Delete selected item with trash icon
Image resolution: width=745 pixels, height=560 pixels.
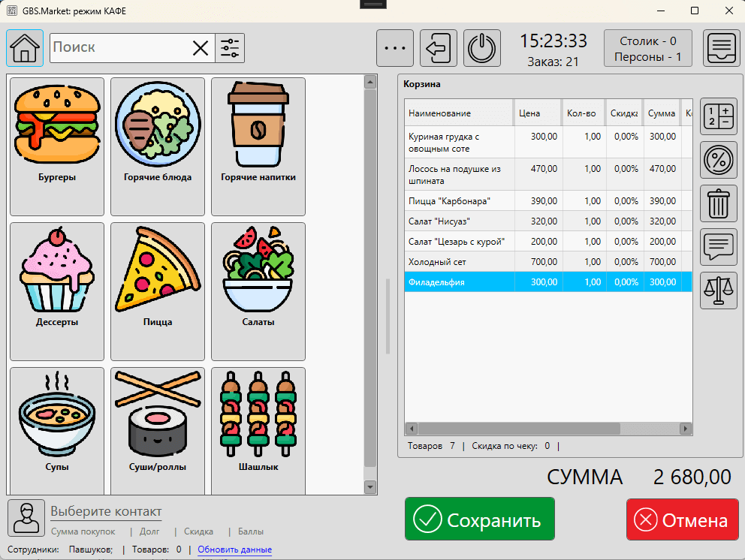tap(719, 203)
